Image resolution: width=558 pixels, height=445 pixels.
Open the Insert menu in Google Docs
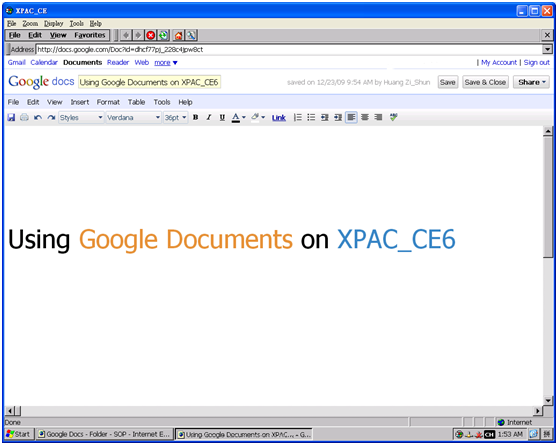(x=80, y=102)
